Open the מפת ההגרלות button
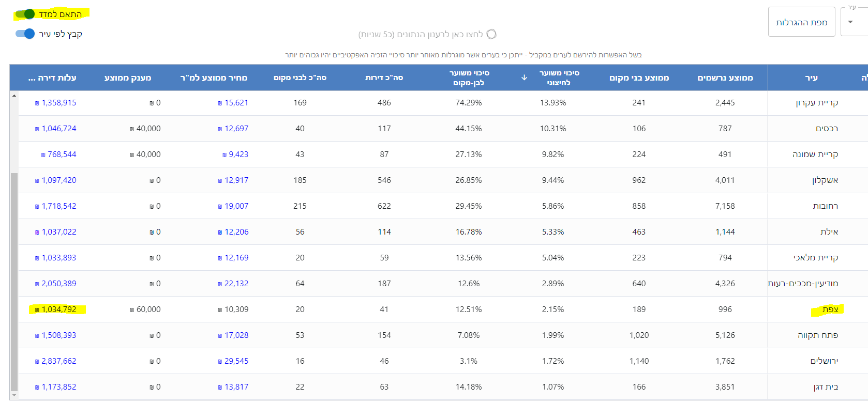The image size is (868, 403). 801,22
